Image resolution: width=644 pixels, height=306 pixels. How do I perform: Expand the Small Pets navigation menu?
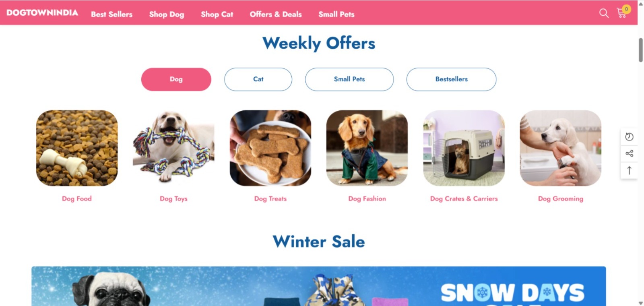click(336, 14)
